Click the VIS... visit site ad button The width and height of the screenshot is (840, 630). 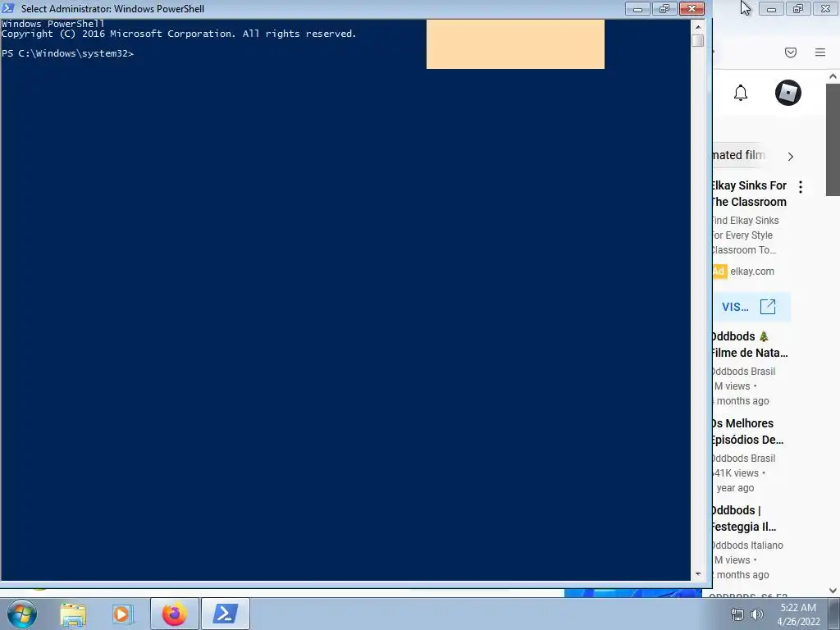point(751,307)
